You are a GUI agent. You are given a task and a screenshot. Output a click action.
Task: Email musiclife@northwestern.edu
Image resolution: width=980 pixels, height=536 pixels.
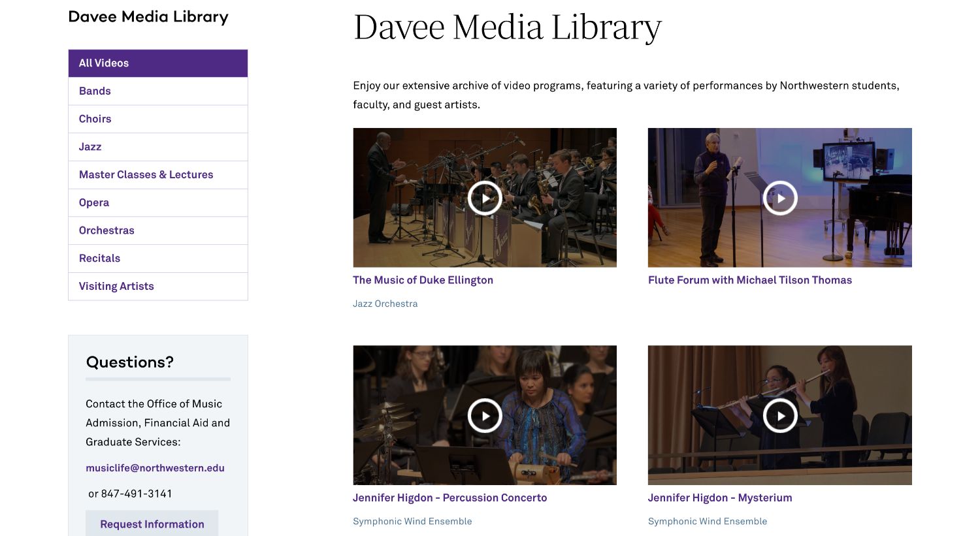[x=155, y=468]
